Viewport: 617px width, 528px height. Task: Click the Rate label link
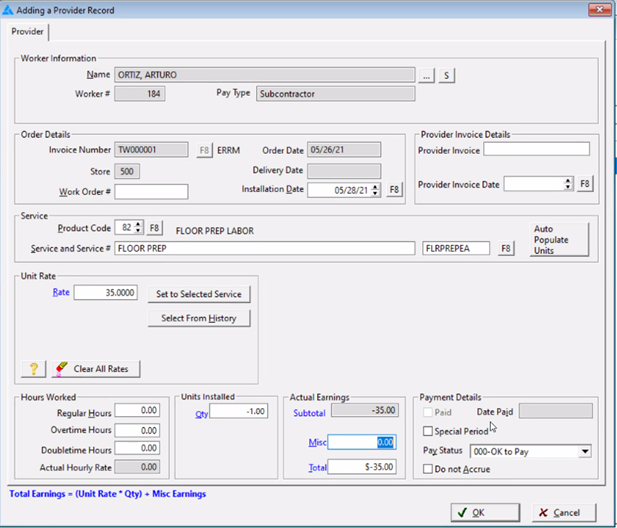(x=62, y=293)
